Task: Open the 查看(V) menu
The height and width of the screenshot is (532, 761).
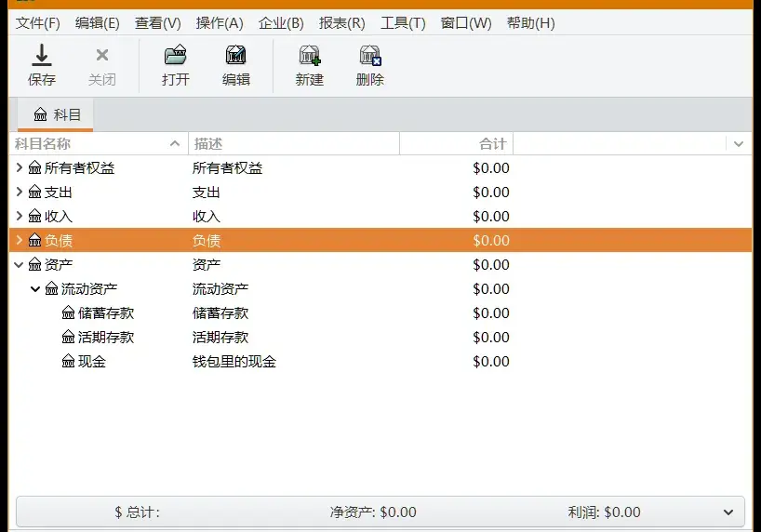Action: point(158,23)
